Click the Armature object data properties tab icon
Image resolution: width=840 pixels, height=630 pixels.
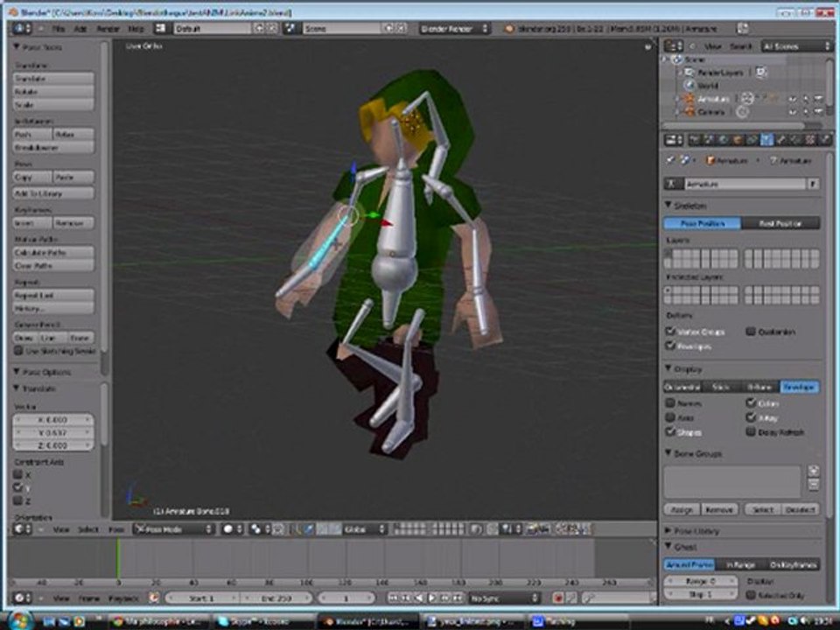click(766, 140)
